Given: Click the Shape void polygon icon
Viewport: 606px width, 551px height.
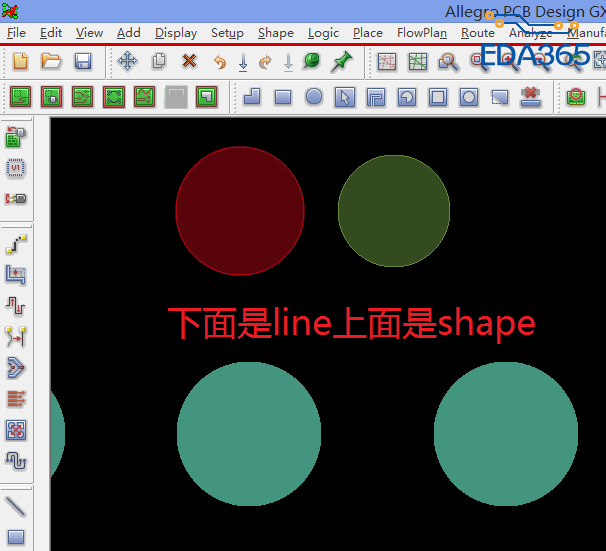Looking at the screenshot, I should click(x=376, y=97).
